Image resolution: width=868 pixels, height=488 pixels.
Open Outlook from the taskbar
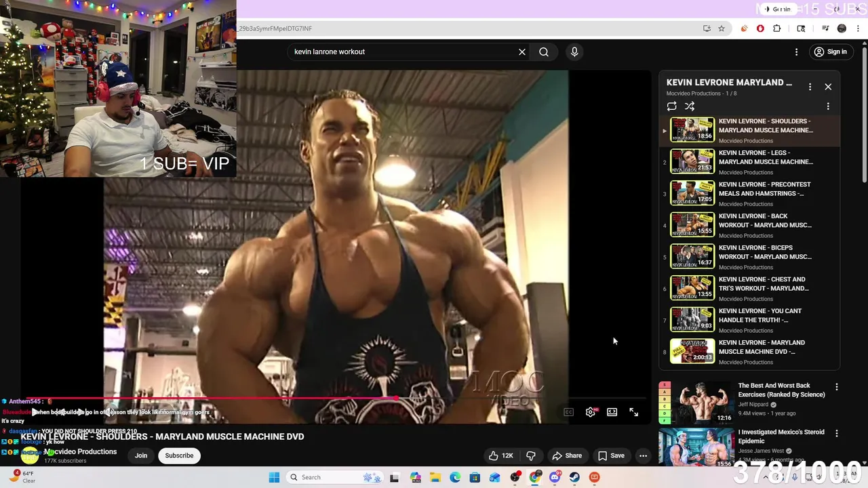pos(495,477)
